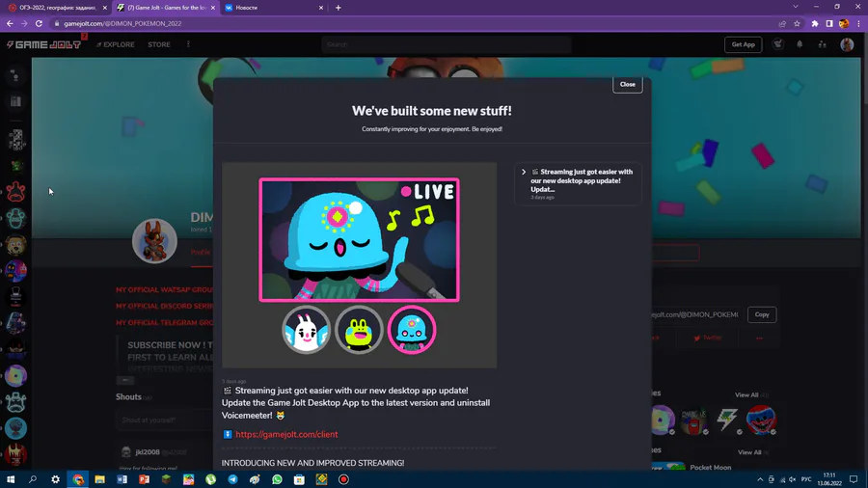Screen dimensions: 868x488
Task: Open Settings gear from the taskbar
Action: coord(55,479)
